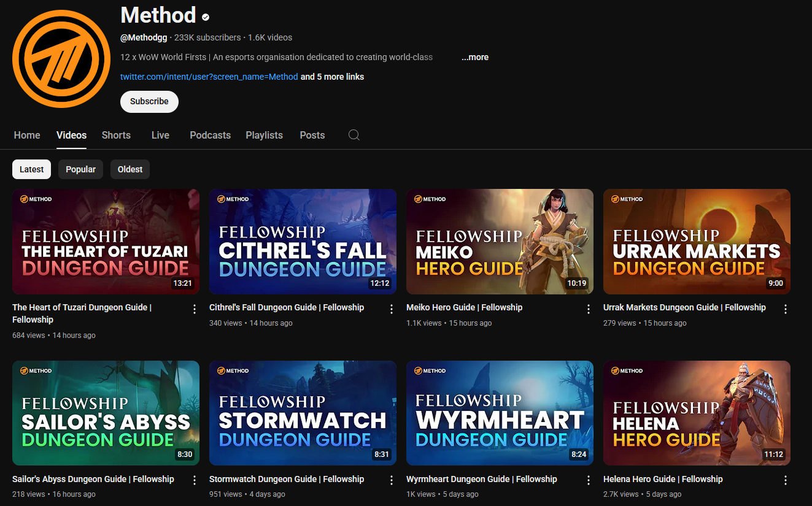812x506 pixels.
Task: Open options menu for Wyrmheart video
Action: click(589, 481)
